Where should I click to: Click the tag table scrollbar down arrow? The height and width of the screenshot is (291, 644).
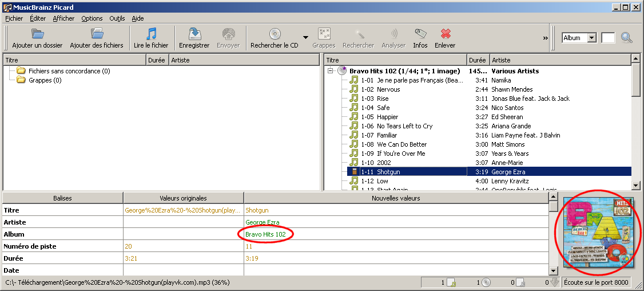[x=554, y=271]
